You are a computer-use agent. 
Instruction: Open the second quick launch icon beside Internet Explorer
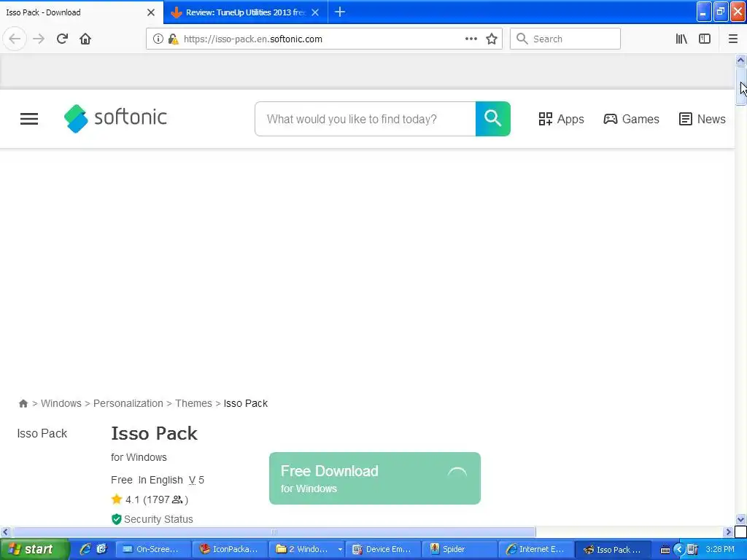pyautogui.click(x=102, y=549)
